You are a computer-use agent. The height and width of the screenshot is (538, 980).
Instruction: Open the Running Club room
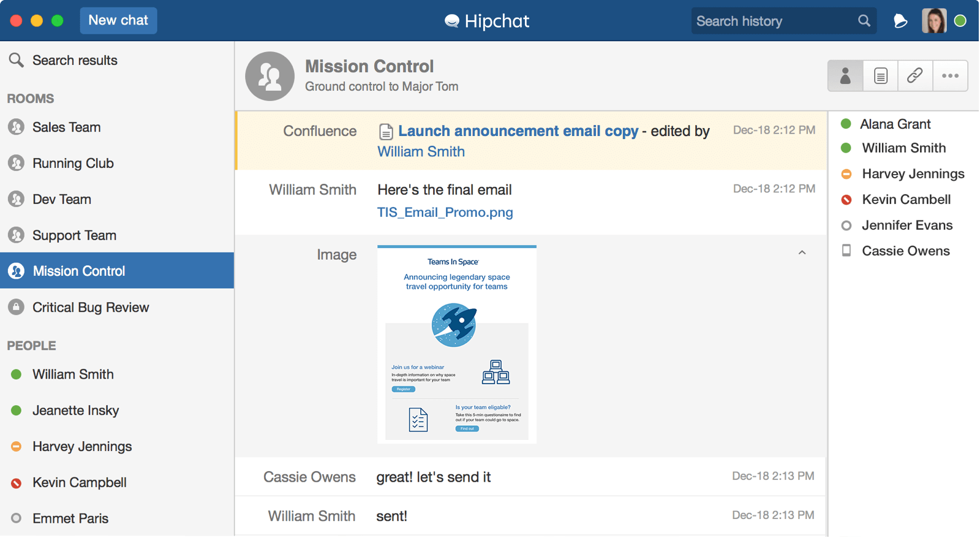tap(117, 163)
